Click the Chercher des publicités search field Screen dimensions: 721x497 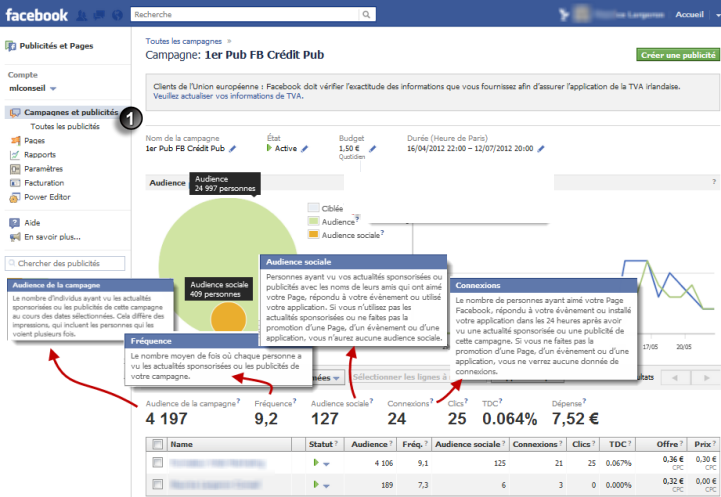[65, 263]
